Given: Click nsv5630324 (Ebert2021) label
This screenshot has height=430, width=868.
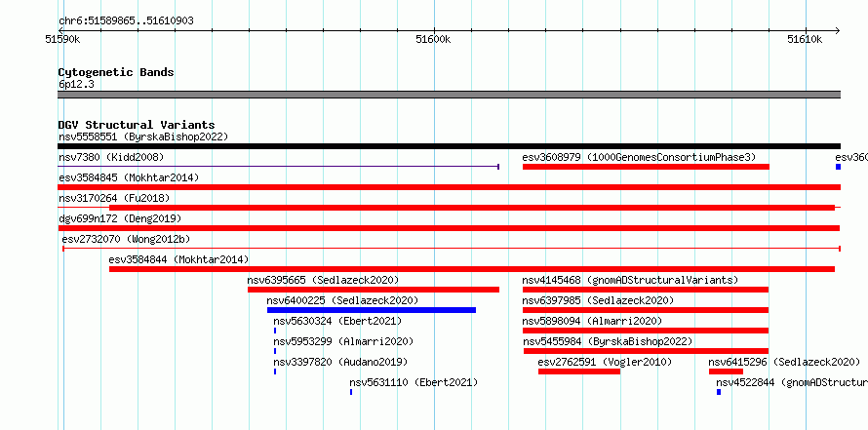Looking at the screenshot, I should (337, 321).
